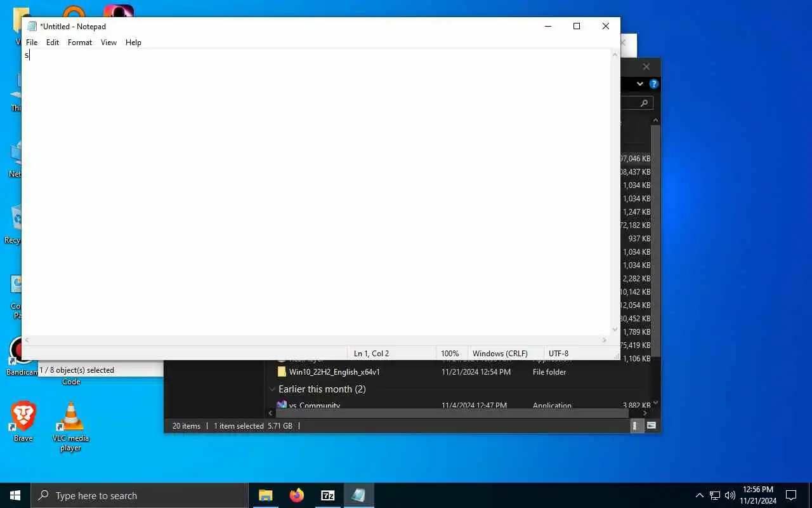Open the Windows Start menu
This screenshot has height=508, width=812.
click(x=15, y=495)
